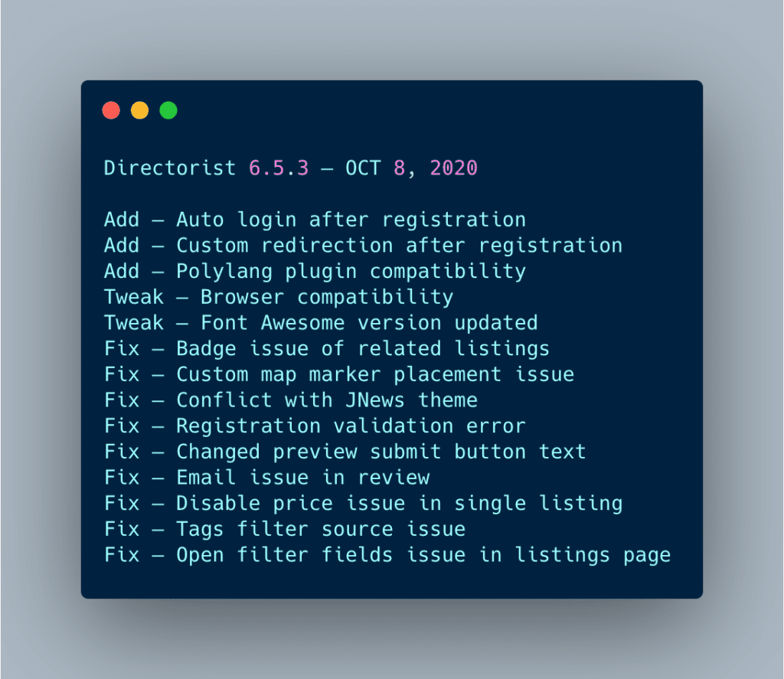Click the Email issue in review line
This screenshot has width=784, height=679.
coord(267,478)
